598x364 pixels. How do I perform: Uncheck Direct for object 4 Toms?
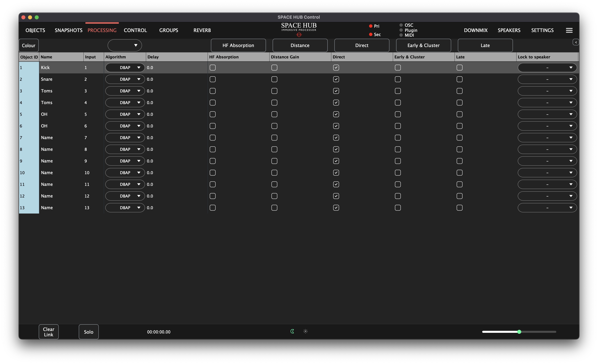pos(336,103)
